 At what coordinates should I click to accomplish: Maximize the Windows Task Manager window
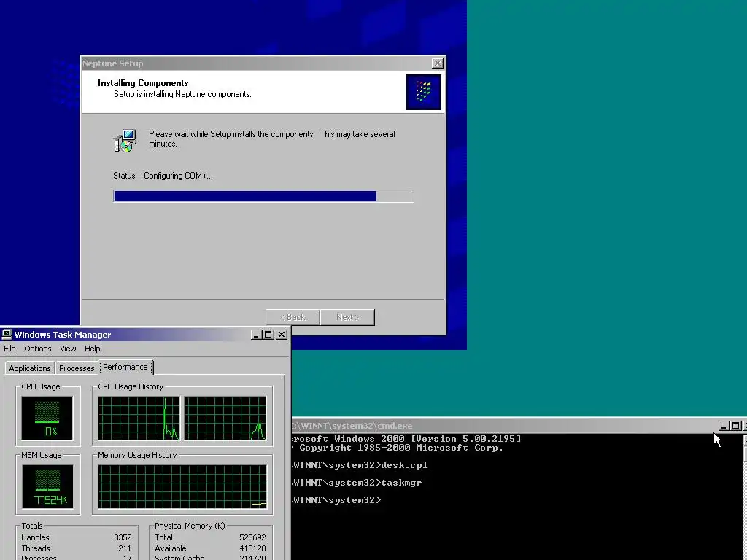coord(268,334)
